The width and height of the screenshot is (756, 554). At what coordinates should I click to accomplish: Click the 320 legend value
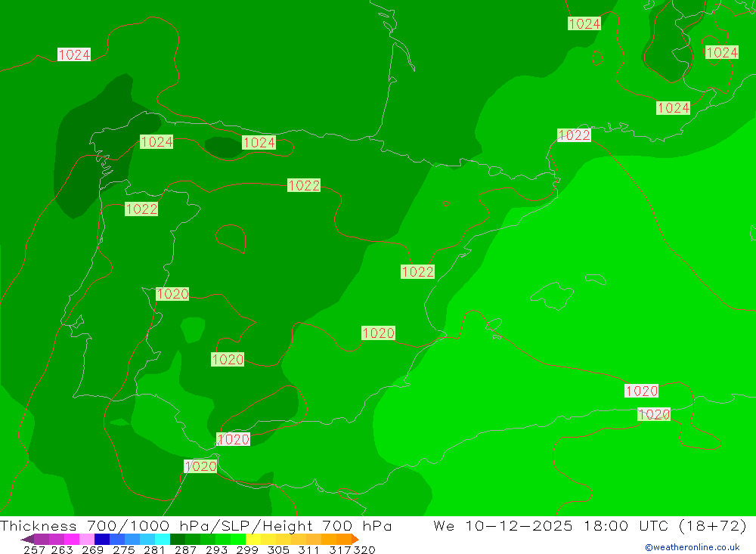tap(364, 549)
